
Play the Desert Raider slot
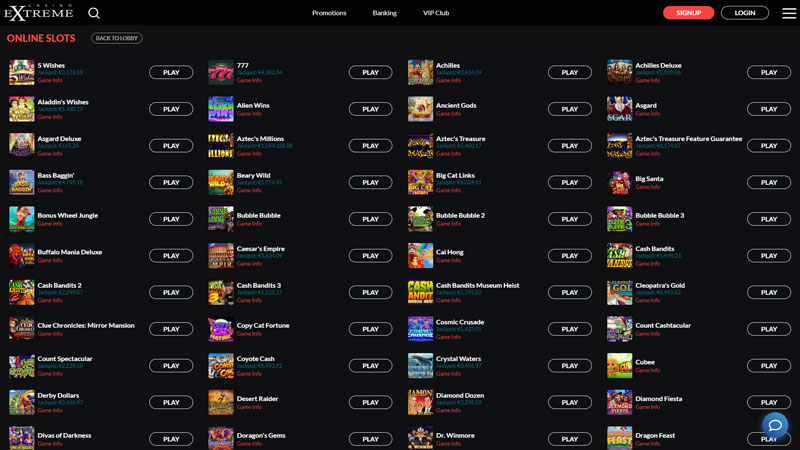[x=370, y=403]
